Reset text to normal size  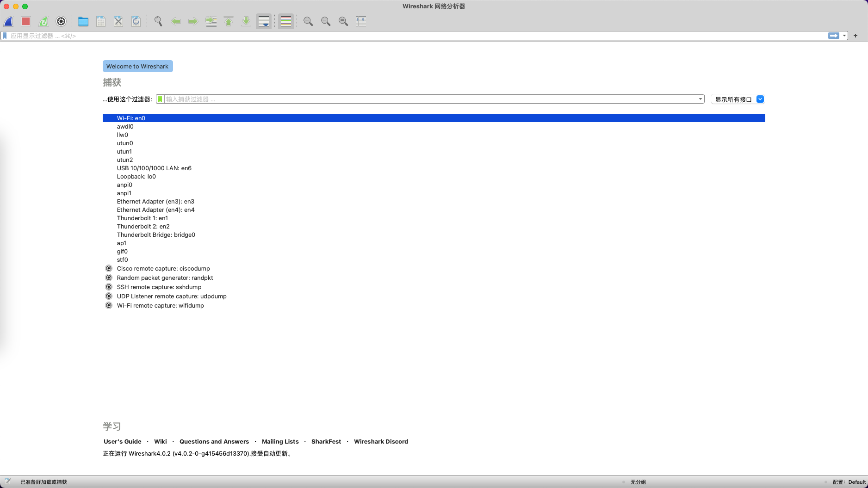click(x=343, y=21)
